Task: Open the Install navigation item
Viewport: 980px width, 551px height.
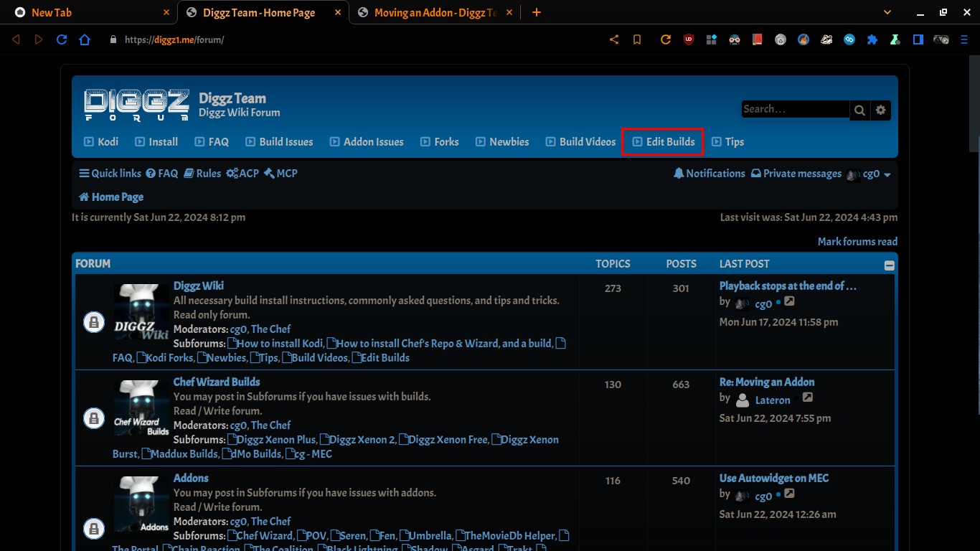Action: click(x=156, y=142)
